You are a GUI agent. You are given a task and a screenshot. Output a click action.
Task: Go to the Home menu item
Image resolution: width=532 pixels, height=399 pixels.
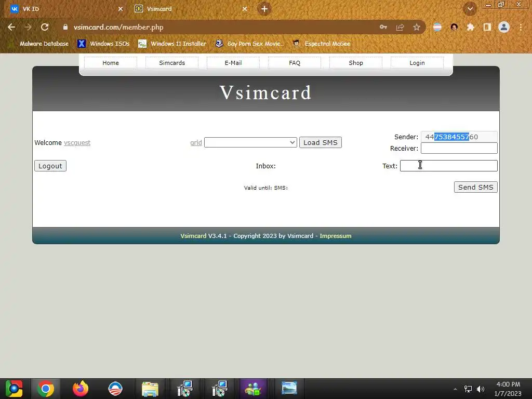[x=111, y=63]
